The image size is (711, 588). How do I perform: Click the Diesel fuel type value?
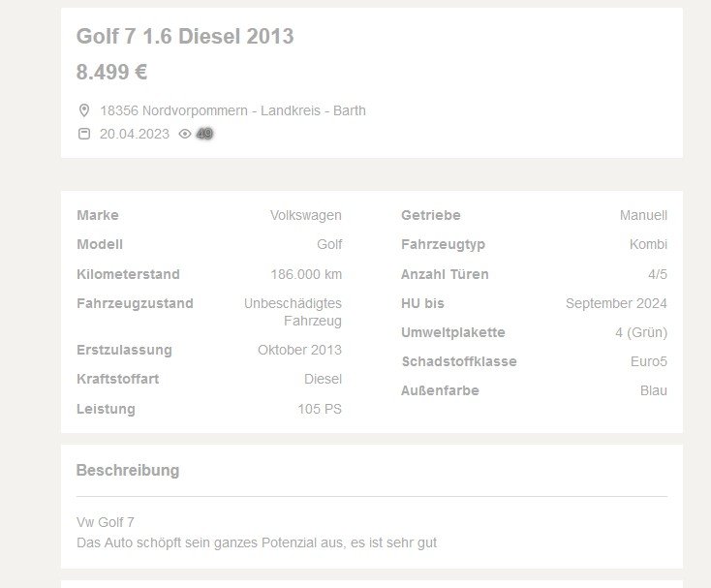tap(323, 379)
